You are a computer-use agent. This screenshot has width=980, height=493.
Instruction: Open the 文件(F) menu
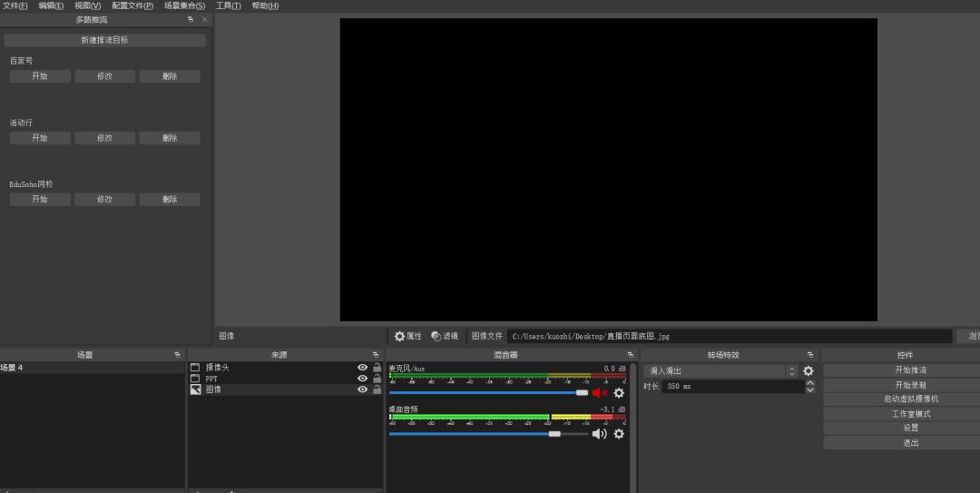pos(15,5)
